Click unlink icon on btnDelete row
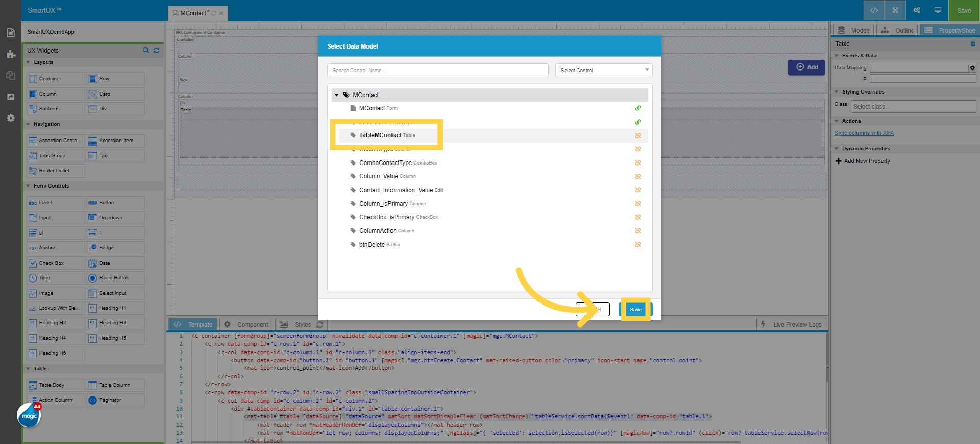980x444 pixels. (x=638, y=245)
